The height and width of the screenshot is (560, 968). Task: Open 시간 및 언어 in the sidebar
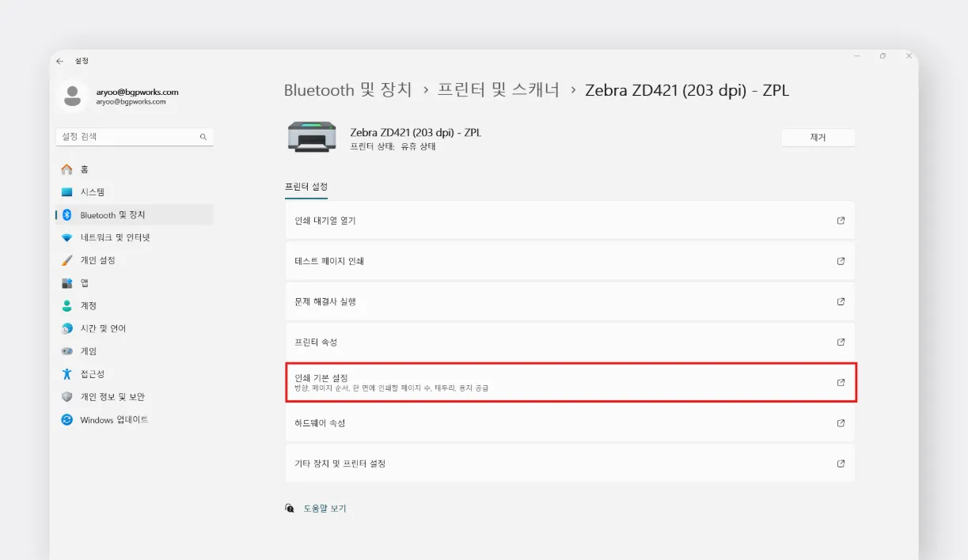pos(135,328)
